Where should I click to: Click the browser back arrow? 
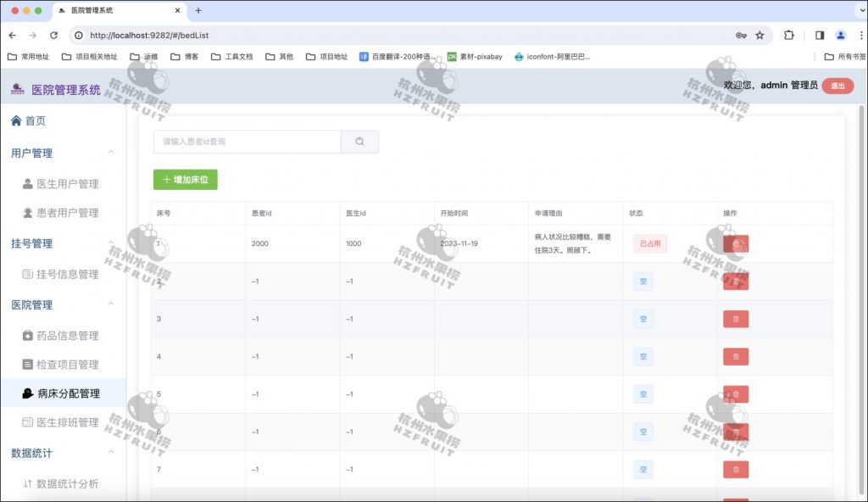[x=13, y=36]
